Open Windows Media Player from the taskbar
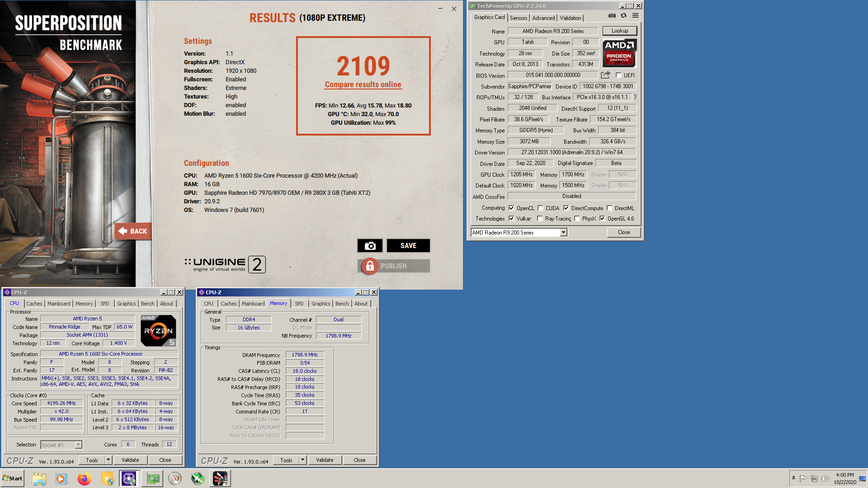This screenshot has width=868, height=488. pos(61,479)
